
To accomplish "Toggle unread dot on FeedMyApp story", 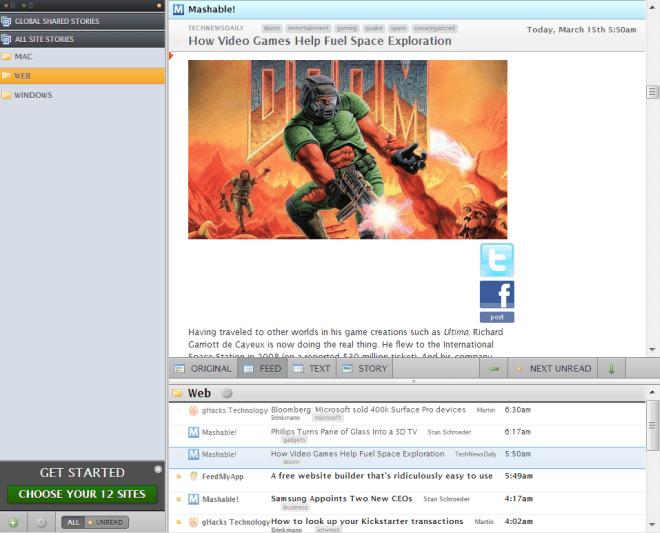I will coord(179,476).
